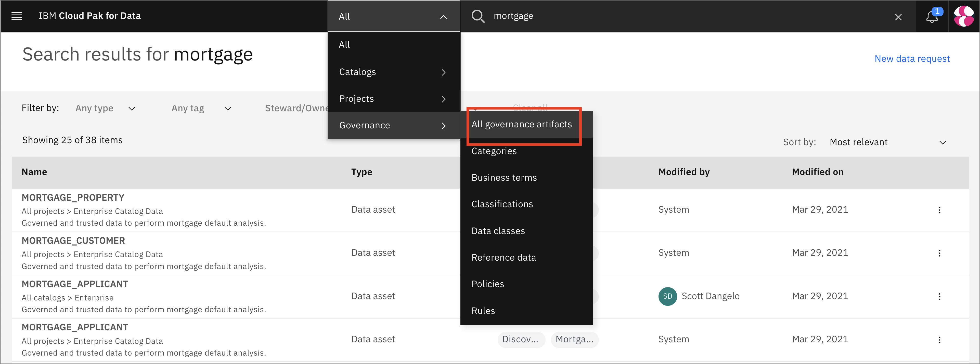
Task: Click 'All catalogs > Enterprise' path
Action: pyautogui.click(x=67, y=298)
